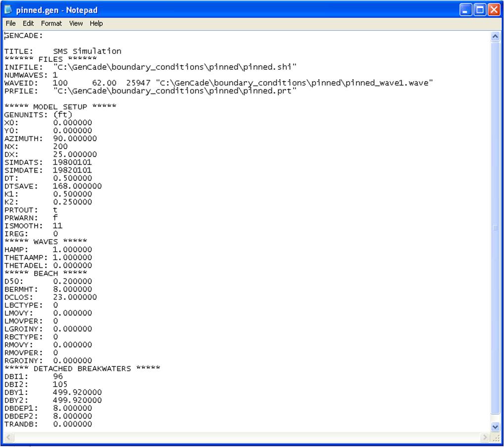Click the vertical scrollbar up arrow

[495, 36]
